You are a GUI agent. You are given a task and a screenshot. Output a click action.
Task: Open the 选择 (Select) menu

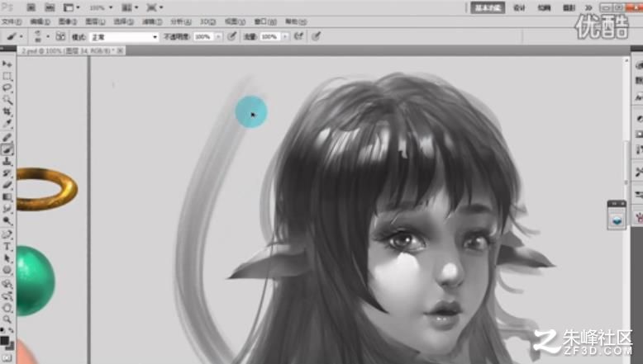(x=123, y=21)
